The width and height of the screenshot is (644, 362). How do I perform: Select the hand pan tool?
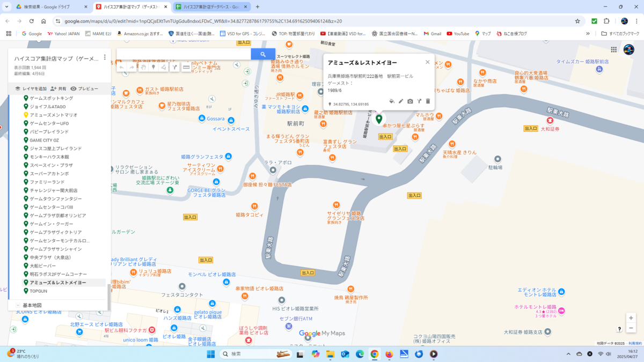coord(143,68)
